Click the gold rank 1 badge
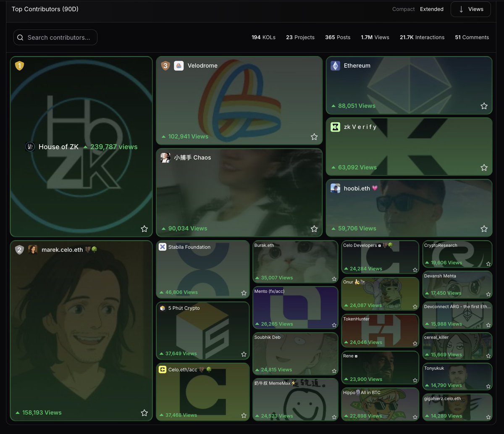The height and width of the screenshot is (434, 504). pyautogui.click(x=19, y=66)
